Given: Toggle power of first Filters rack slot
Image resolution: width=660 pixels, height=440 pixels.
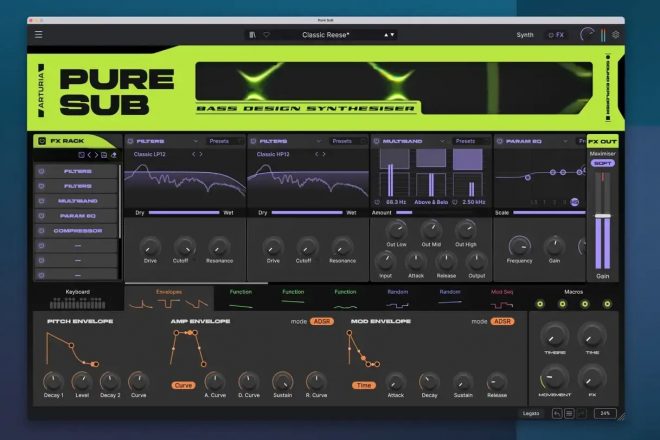Looking at the screenshot, I should 41,171.
